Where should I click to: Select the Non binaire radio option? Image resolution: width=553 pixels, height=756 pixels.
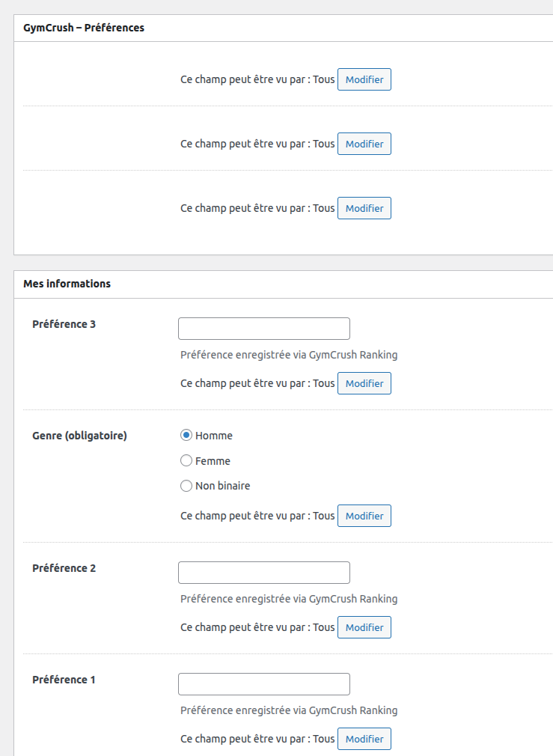tap(186, 486)
